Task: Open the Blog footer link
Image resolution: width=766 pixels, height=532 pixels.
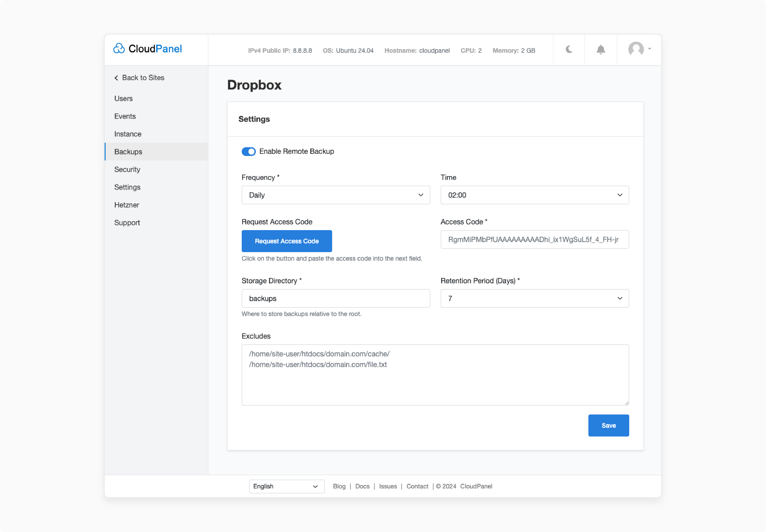Action: [339, 486]
